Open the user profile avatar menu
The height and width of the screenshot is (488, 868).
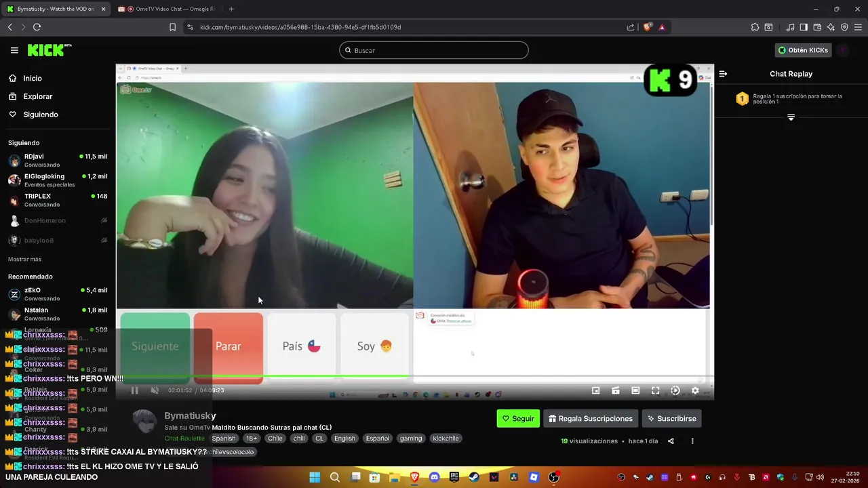click(x=843, y=50)
